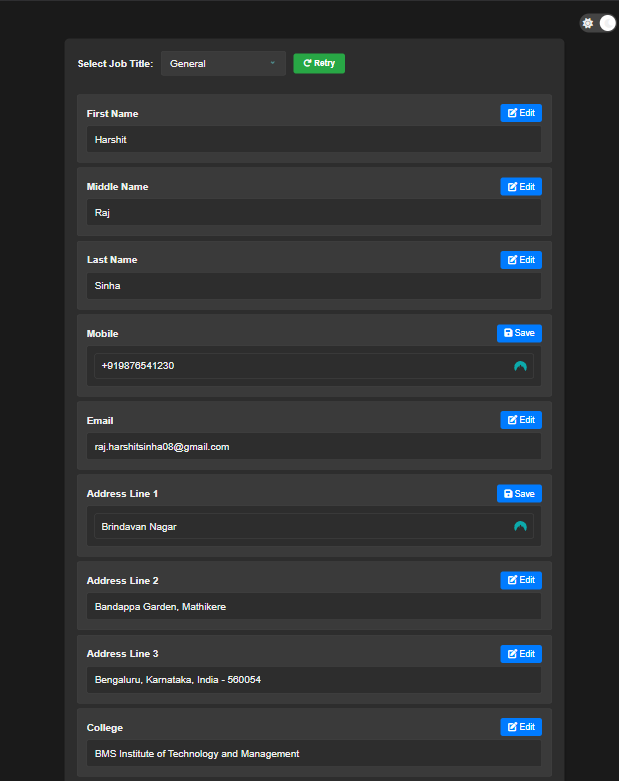The image size is (619, 781).
Task: Click into the Brindavan Nagar input field
Action: pos(314,526)
